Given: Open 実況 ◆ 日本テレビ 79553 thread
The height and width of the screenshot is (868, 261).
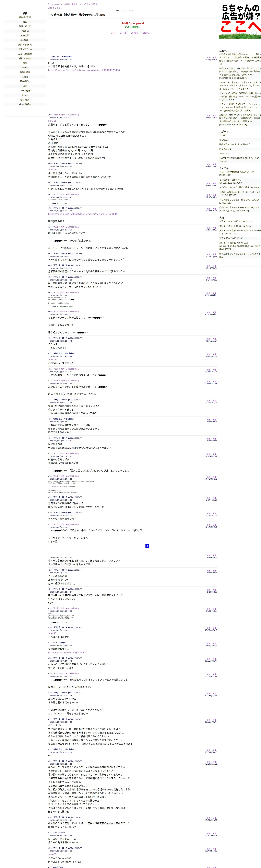Looking at the screenshot, I should (x=231, y=238).
